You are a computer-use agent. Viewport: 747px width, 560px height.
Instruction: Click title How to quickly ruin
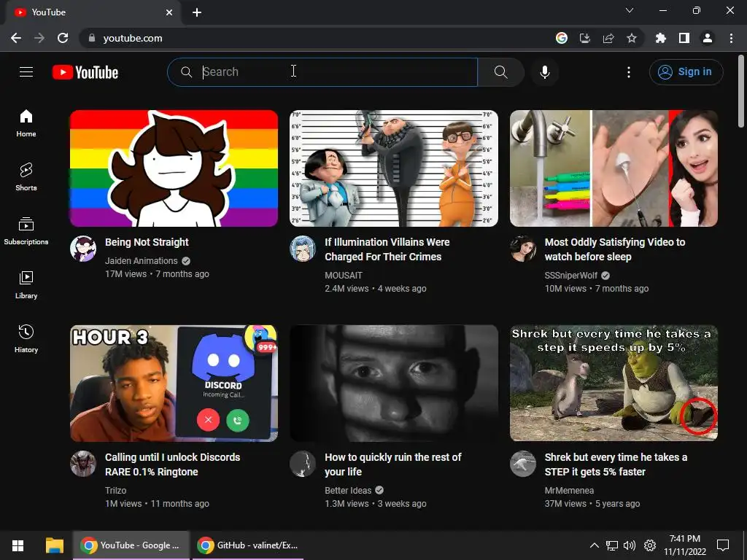[x=393, y=464]
